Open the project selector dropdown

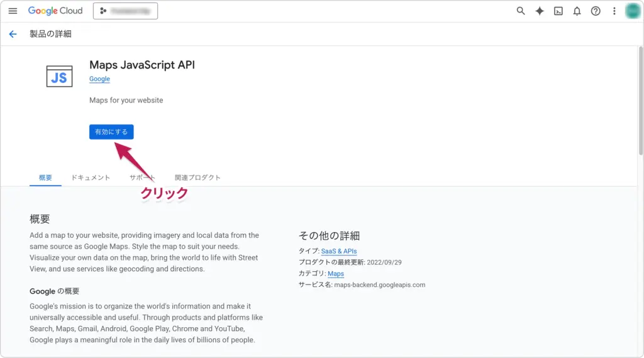(x=125, y=11)
